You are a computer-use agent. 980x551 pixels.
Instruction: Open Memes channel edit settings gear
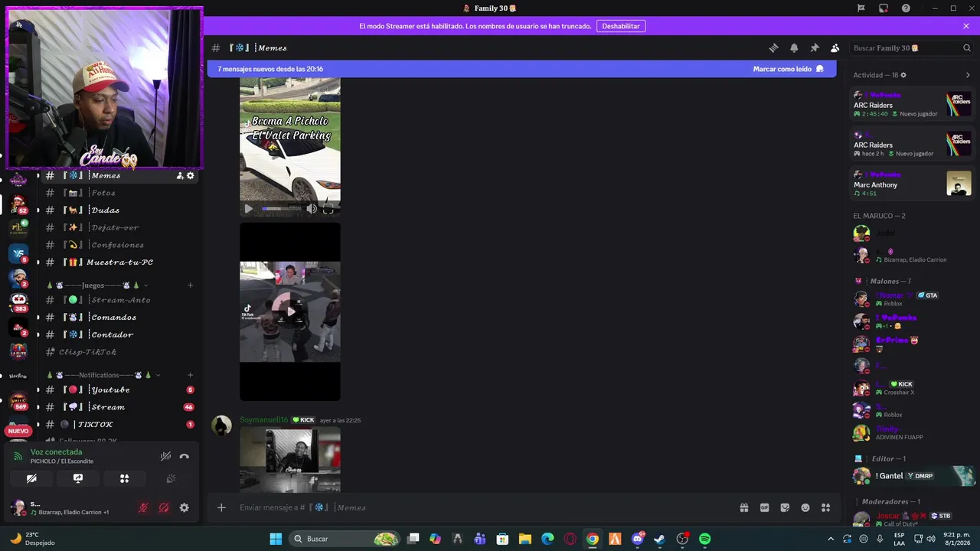click(191, 175)
